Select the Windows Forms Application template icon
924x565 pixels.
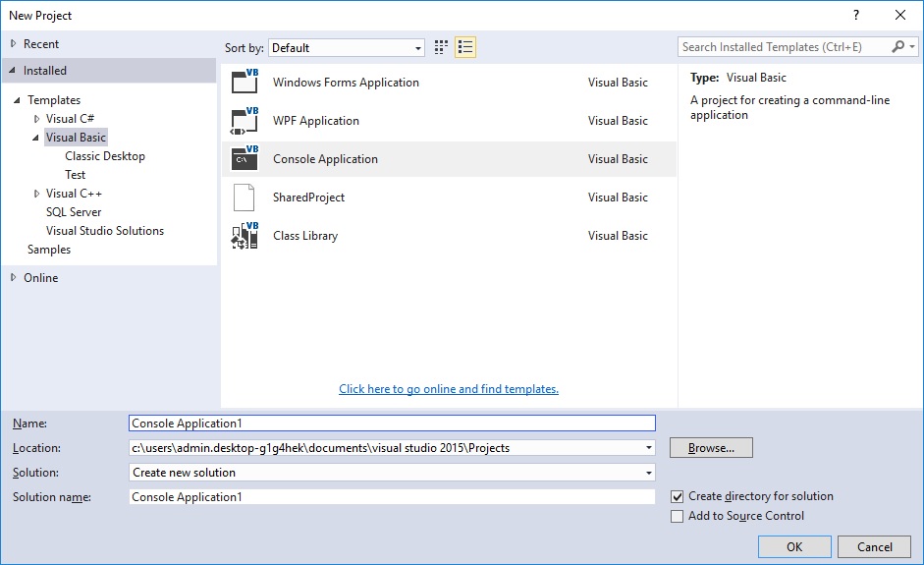[x=245, y=82]
